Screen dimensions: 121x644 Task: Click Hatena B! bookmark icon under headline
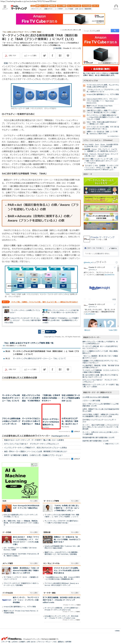point(60,55)
